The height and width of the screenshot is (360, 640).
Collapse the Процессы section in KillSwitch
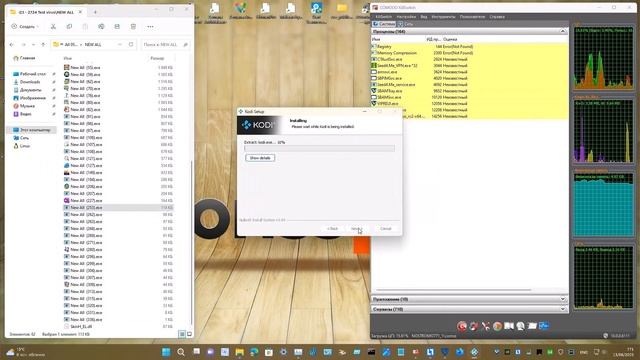[563, 31]
